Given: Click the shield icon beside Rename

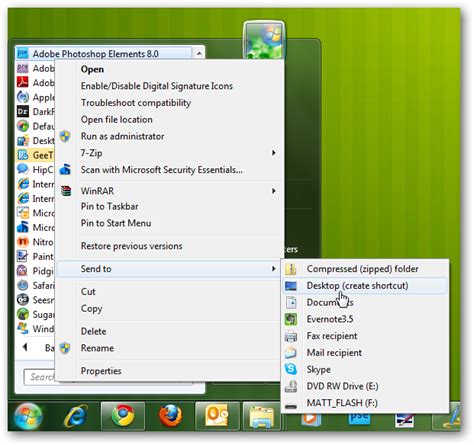Looking at the screenshot, I should [x=65, y=348].
